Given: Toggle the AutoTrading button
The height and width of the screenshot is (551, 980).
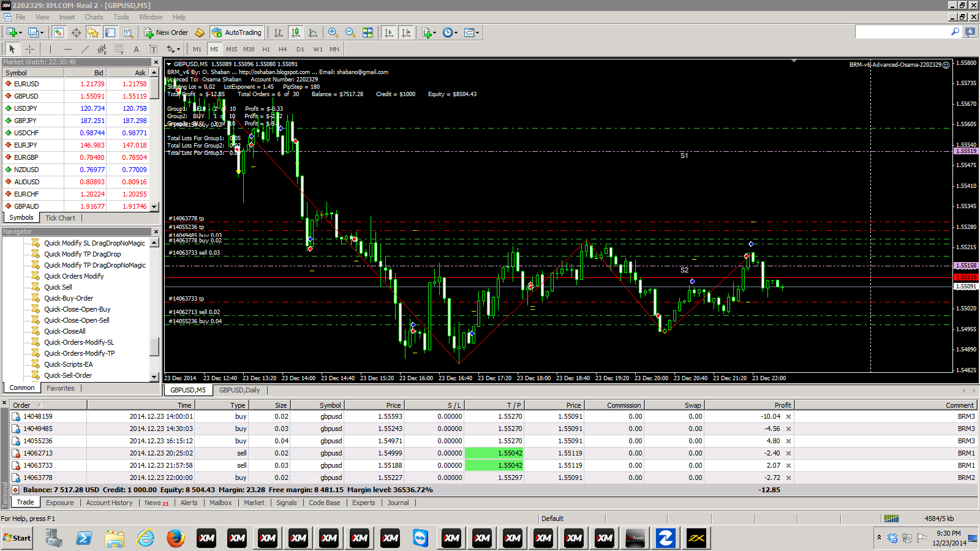Looking at the screenshot, I should [236, 32].
